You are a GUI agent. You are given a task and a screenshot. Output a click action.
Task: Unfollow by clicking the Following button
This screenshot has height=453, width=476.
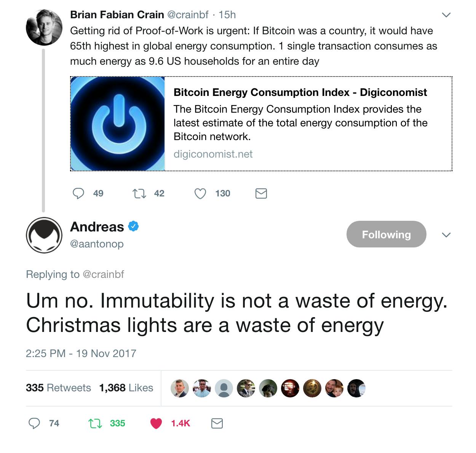click(386, 234)
